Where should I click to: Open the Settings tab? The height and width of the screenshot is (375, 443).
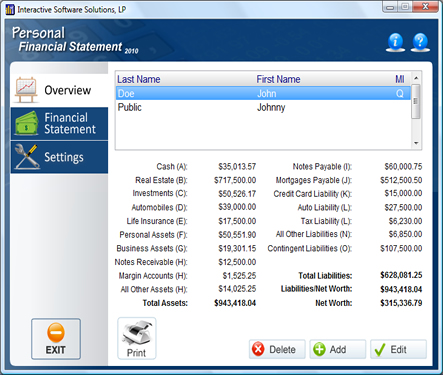tap(59, 157)
